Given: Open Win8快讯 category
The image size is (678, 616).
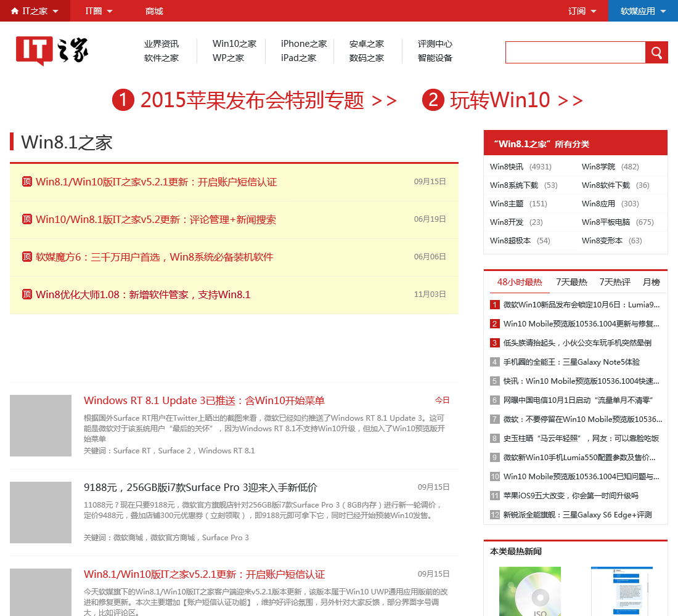Looking at the screenshot, I should point(506,167).
